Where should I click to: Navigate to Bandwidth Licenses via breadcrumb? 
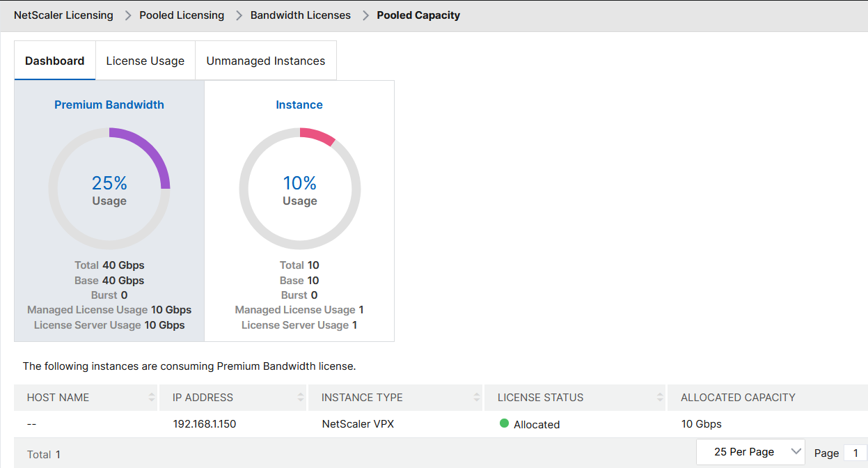coord(300,15)
